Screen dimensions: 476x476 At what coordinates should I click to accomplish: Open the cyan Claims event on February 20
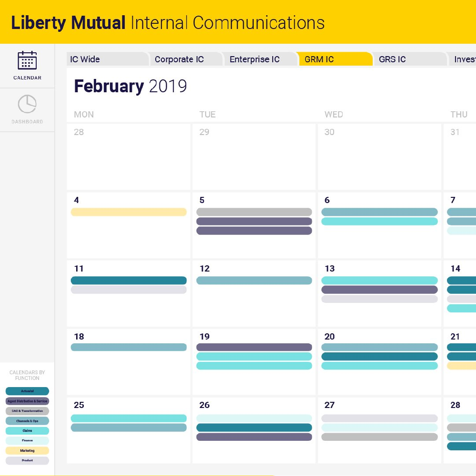click(x=379, y=366)
